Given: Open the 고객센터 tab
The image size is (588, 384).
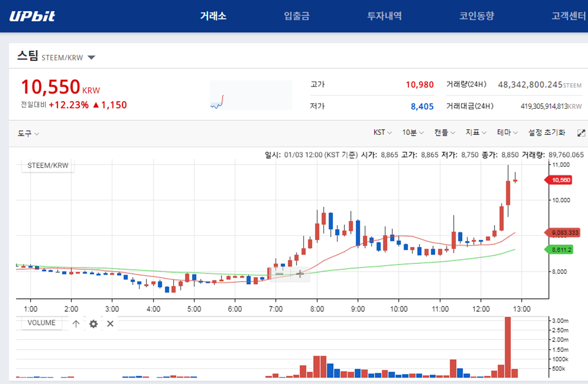Looking at the screenshot, I should [x=568, y=16].
